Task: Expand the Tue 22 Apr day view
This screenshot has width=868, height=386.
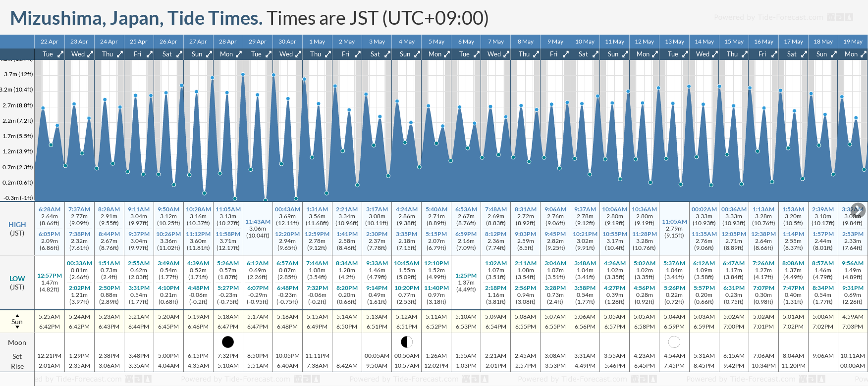Action: (60, 54)
